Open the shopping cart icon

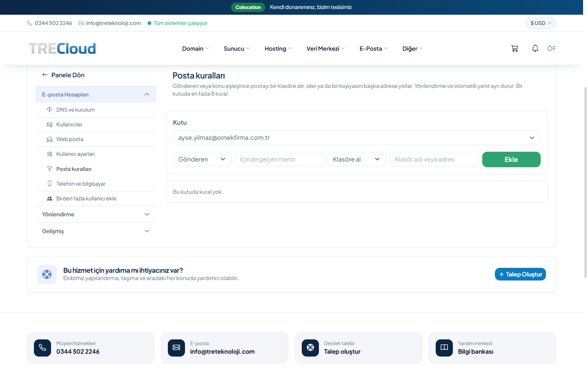tap(514, 49)
